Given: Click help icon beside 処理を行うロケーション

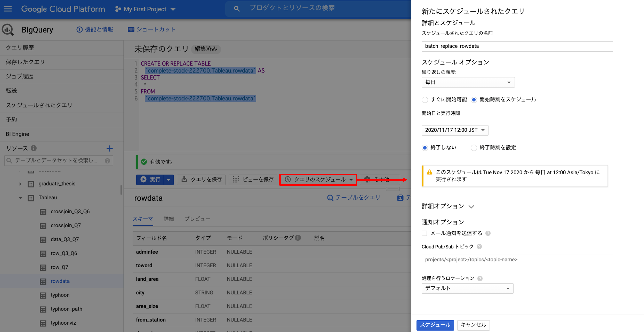Looking at the screenshot, I should [480, 278].
